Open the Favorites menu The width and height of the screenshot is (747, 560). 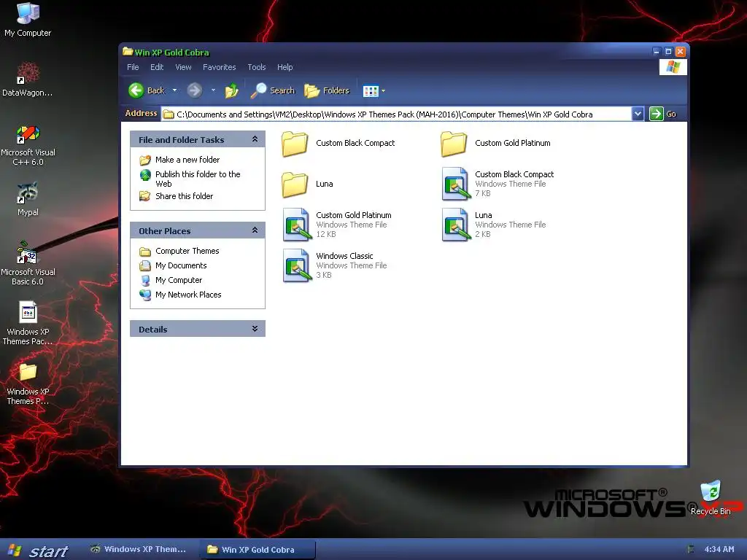(x=219, y=67)
